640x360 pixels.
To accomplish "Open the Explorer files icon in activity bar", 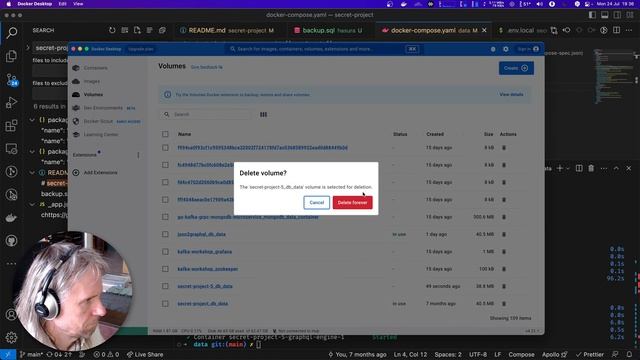I will click(x=11, y=56).
